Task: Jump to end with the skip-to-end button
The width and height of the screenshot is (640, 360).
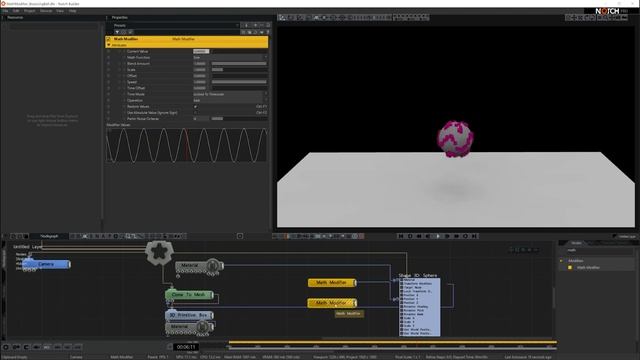Action: (474, 236)
